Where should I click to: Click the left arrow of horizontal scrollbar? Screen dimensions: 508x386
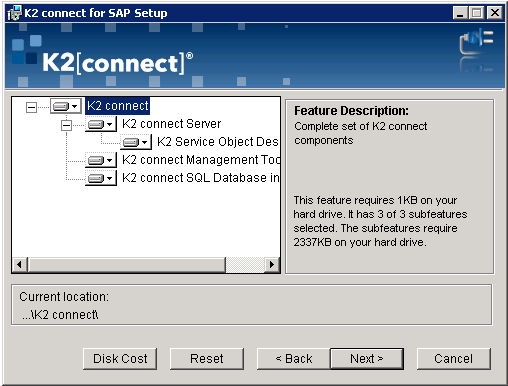coord(20,265)
